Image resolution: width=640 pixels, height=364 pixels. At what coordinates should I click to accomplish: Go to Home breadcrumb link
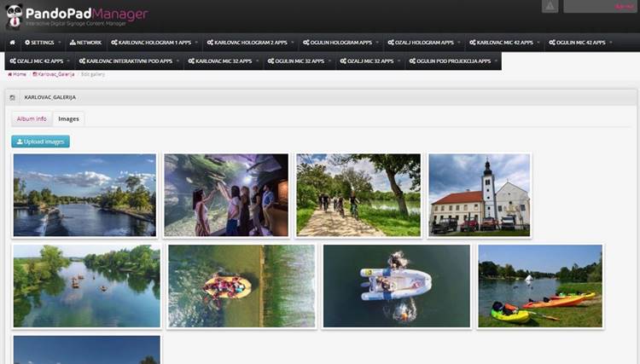pos(17,74)
